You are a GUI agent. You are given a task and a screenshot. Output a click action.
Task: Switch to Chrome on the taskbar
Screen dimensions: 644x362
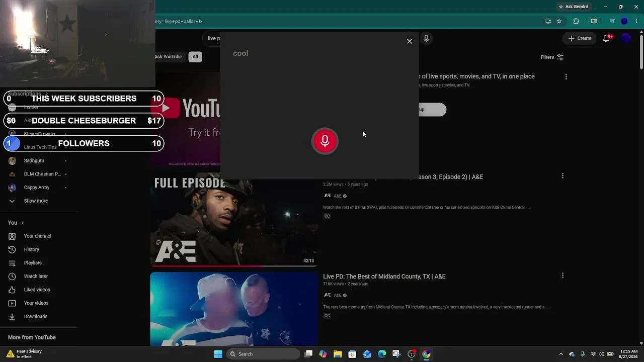pos(426,354)
